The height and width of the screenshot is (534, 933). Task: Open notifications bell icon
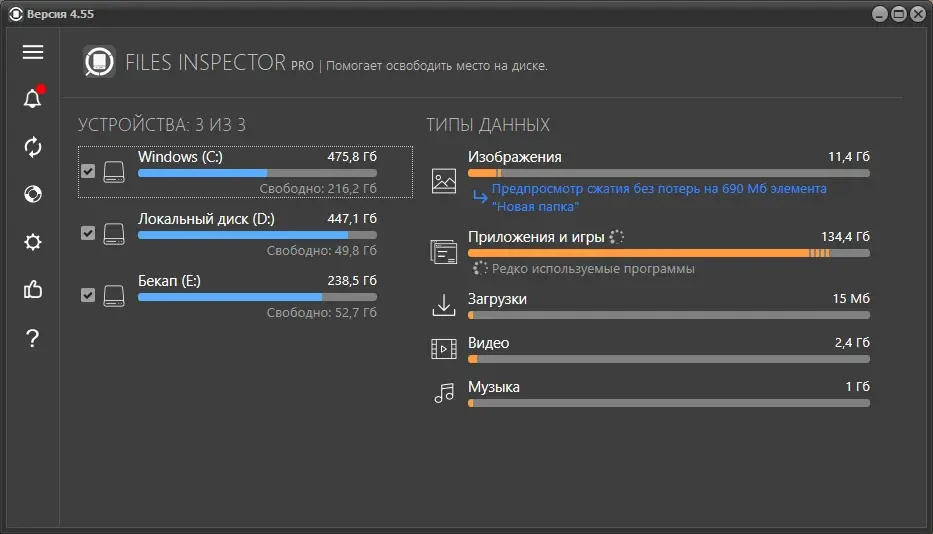33,98
